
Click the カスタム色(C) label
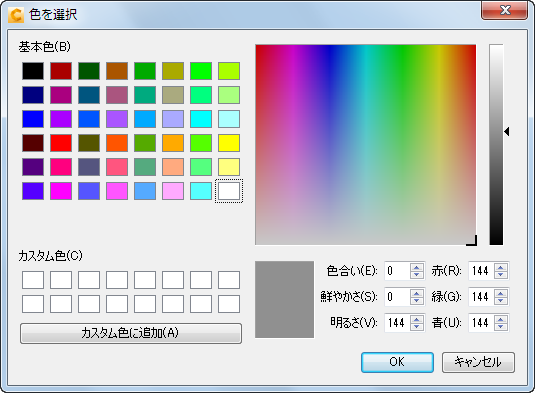pyautogui.click(x=50, y=256)
